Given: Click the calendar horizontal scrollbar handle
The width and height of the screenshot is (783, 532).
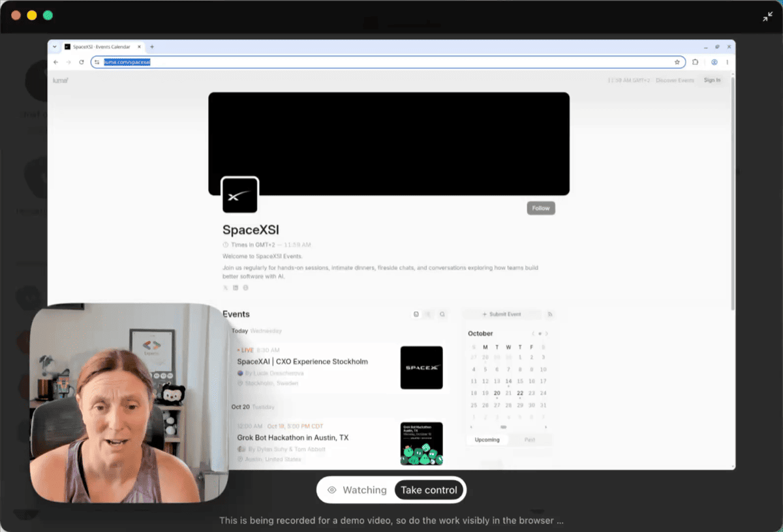Looking at the screenshot, I should coord(503,427).
